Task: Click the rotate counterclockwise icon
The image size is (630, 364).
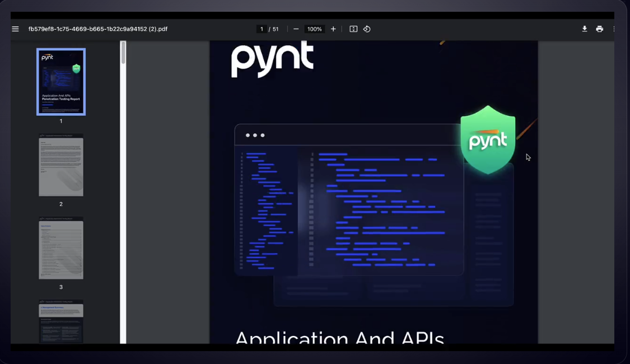Action: pyautogui.click(x=367, y=29)
